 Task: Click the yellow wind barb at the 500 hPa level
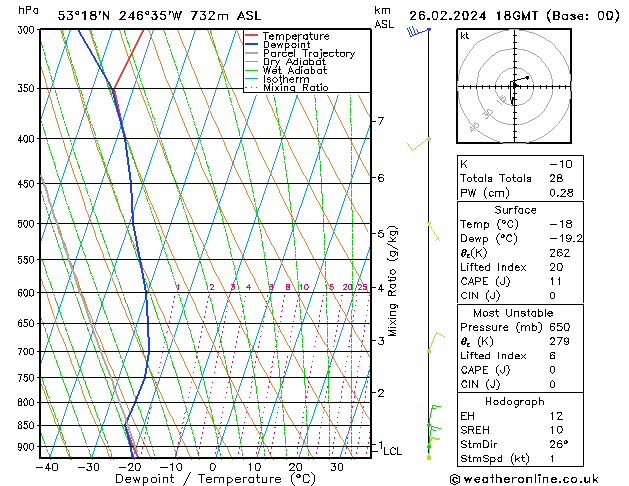pyautogui.click(x=434, y=231)
